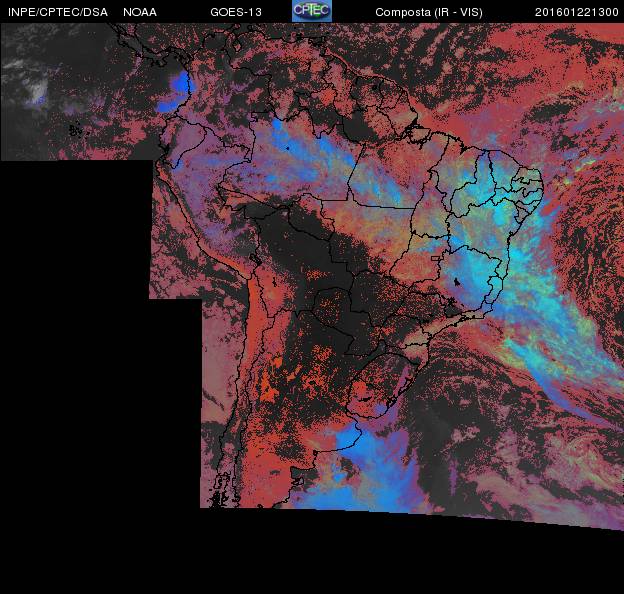Screen dimensions: 624x594
Task: Select the Composta (IR - VIS) title
Action: coord(429,13)
